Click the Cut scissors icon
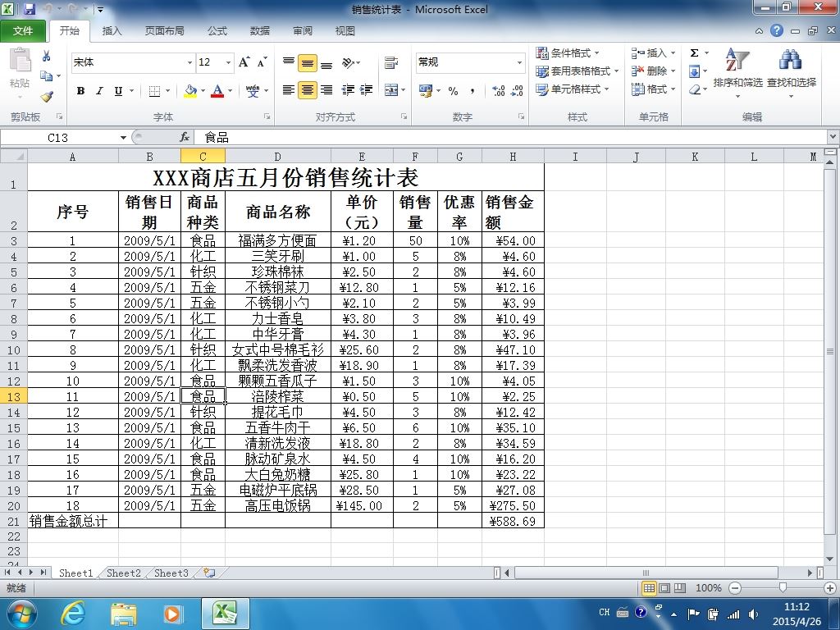Image resolution: width=840 pixels, height=630 pixels. (x=47, y=56)
